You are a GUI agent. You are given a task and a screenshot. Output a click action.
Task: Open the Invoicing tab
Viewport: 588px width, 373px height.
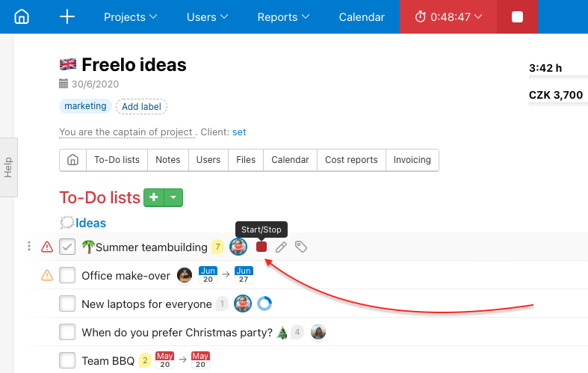click(412, 160)
